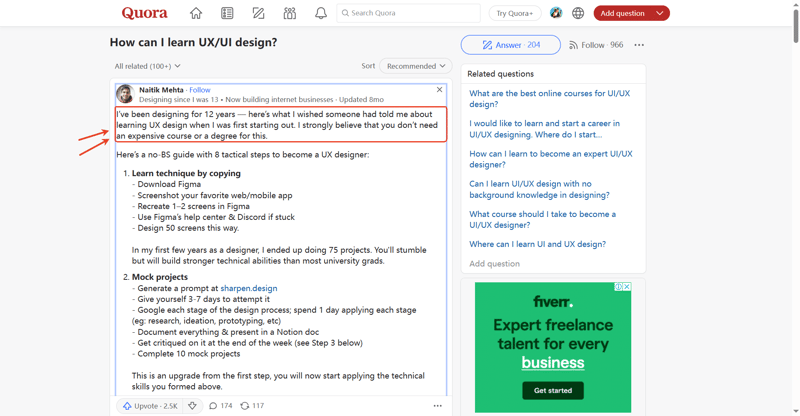Click the page vertical scrollbar thumb

pyautogui.click(x=795, y=26)
